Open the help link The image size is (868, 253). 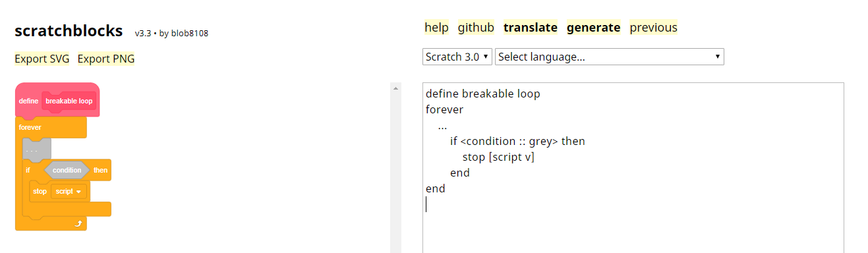coord(436,28)
